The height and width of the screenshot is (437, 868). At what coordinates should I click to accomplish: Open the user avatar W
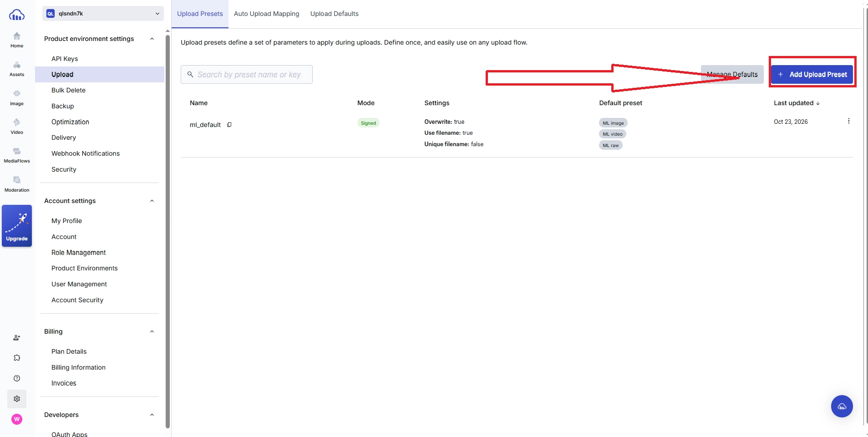(x=17, y=419)
